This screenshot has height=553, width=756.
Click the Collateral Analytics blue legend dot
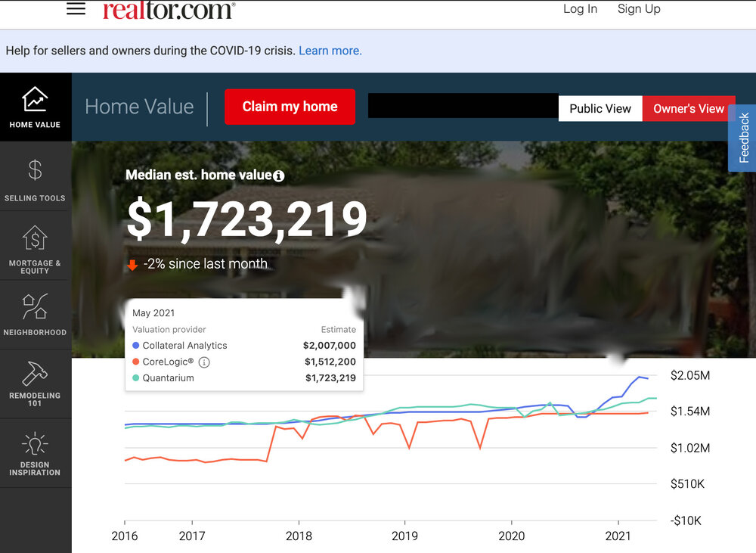[x=136, y=346]
